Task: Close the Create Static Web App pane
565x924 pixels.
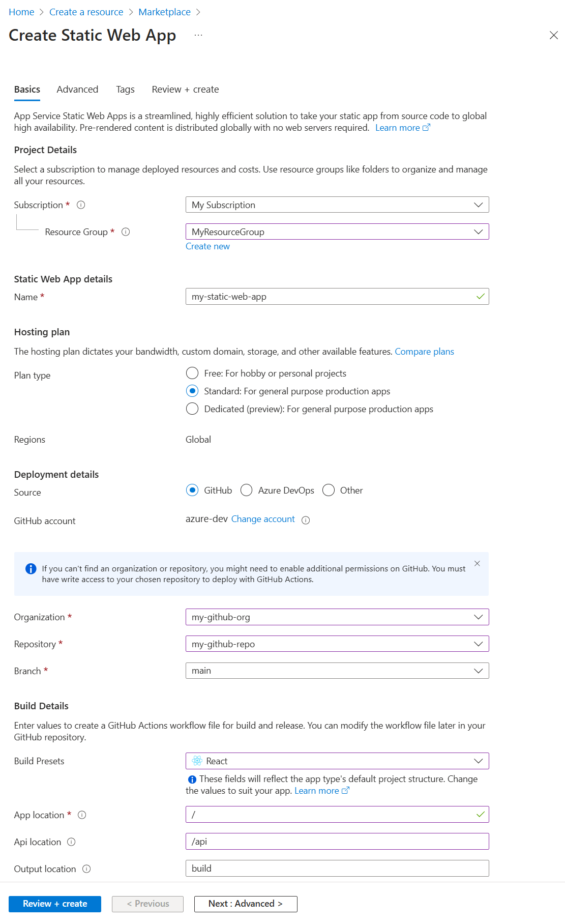Action: (553, 35)
